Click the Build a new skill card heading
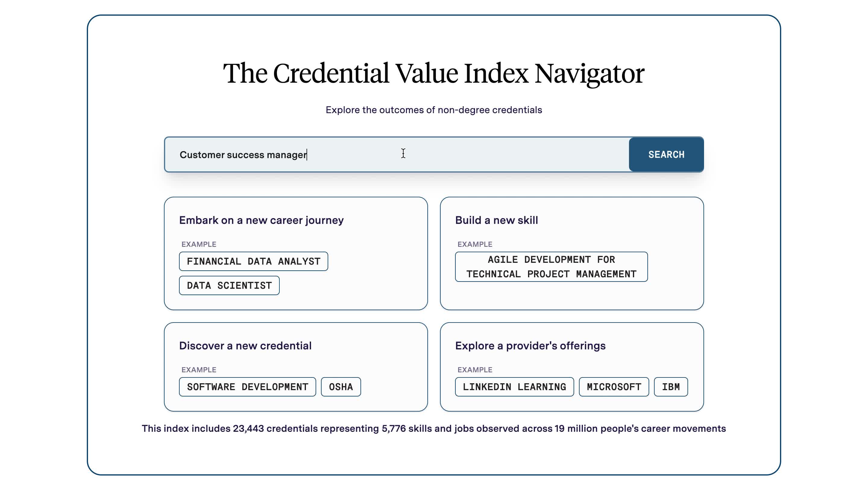This screenshot has width=868, height=490. point(496,220)
